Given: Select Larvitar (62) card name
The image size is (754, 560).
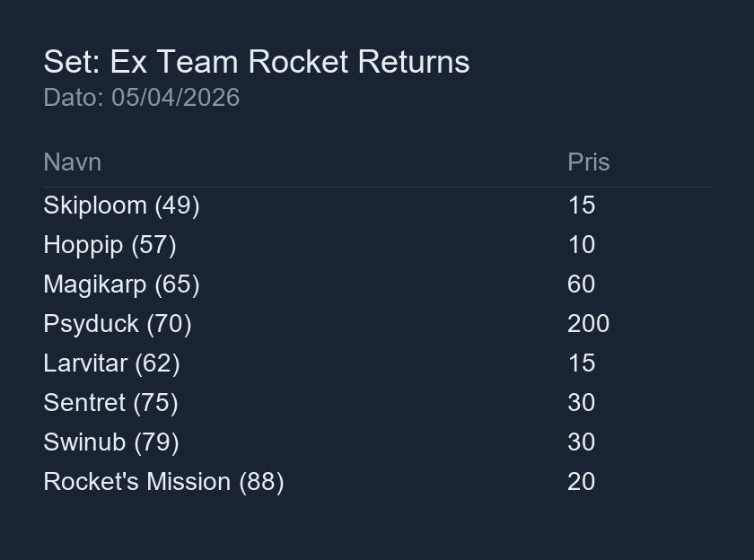Looking at the screenshot, I should 111,363.
